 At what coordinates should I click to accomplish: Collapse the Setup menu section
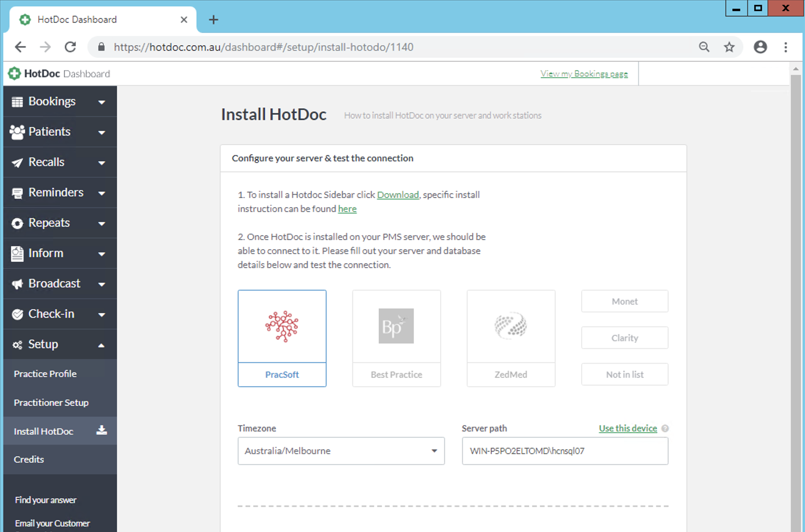tap(102, 345)
